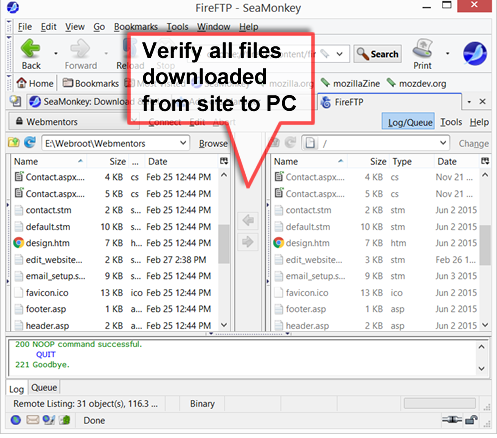Sort remote files by Date column

(456, 161)
